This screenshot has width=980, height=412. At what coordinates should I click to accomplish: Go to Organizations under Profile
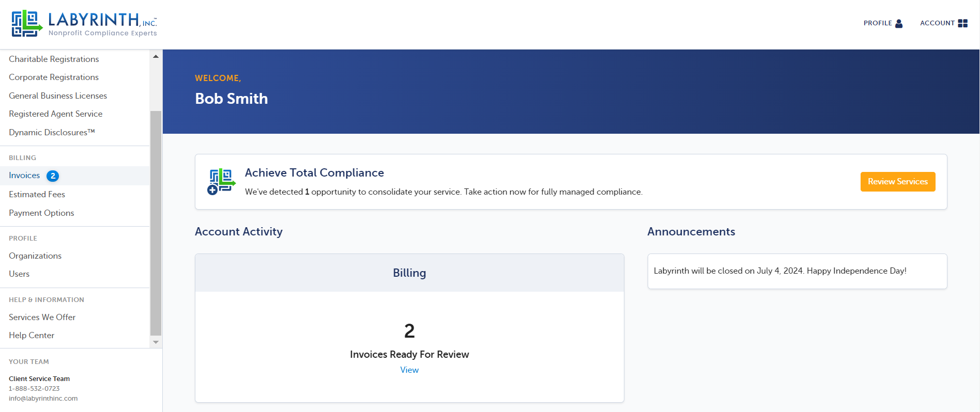35,256
